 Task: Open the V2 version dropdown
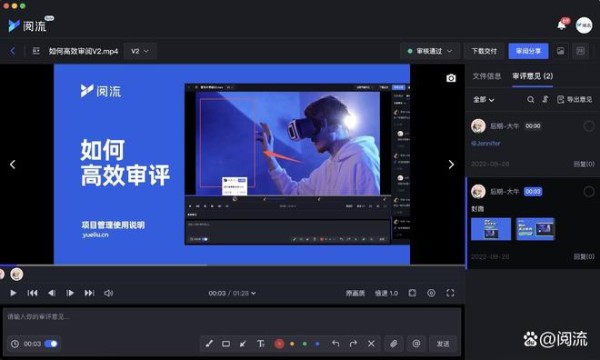pos(140,51)
